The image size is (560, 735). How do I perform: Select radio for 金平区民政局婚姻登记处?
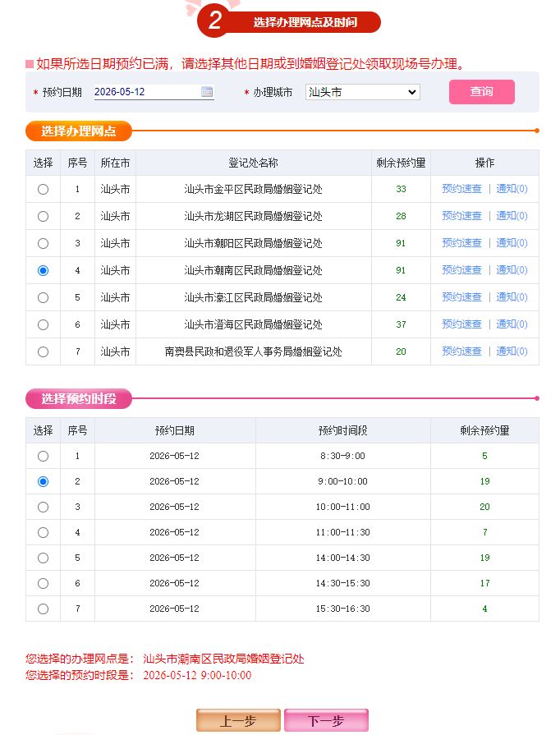[x=44, y=190]
